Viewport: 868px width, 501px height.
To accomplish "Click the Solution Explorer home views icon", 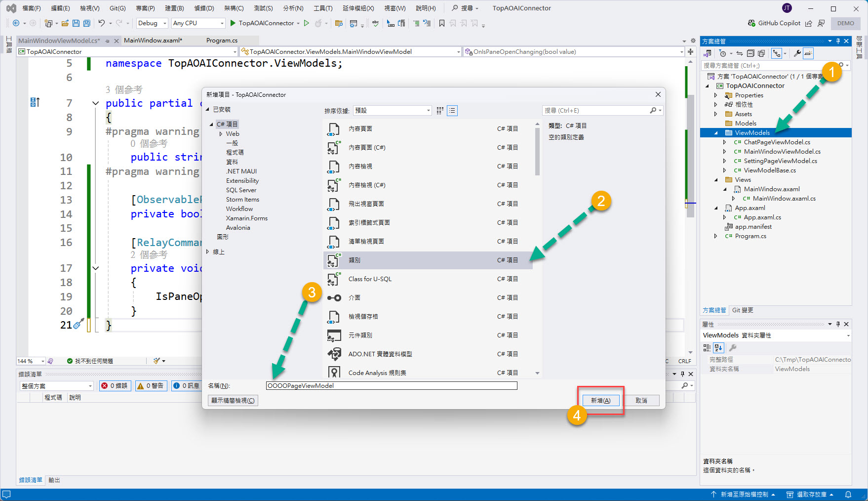I will coord(708,53).
